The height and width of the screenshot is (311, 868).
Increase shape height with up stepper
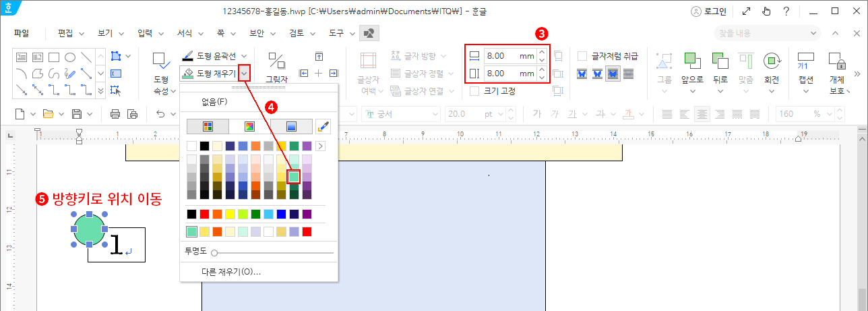point(542,69)
